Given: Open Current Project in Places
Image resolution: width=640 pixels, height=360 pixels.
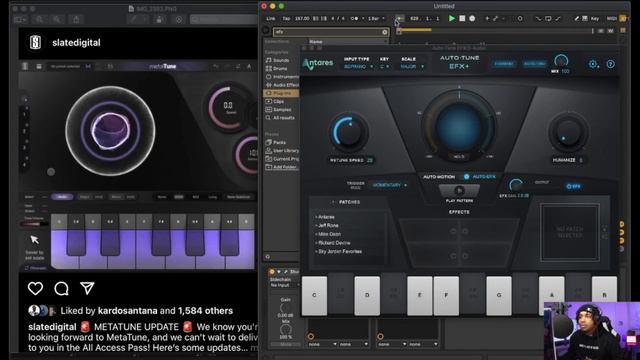Looking at the screenshot, I should pos(282,159).
